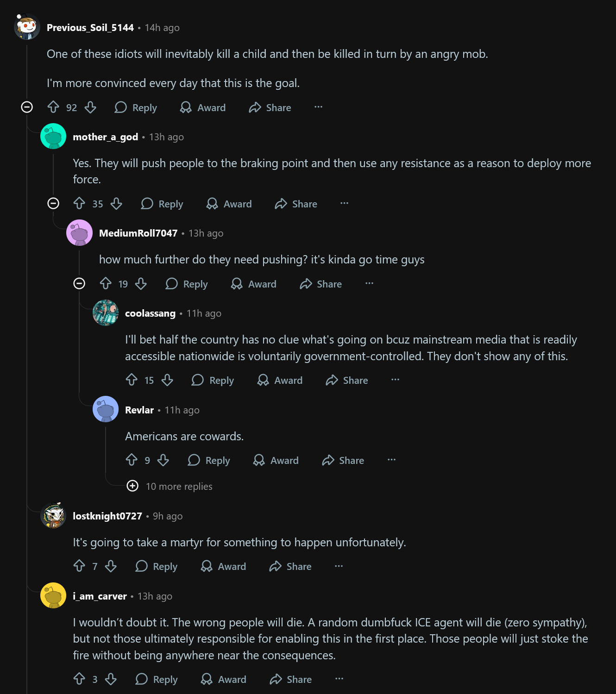Image resolution: width=616 pixels, height=694 pixels.
Task: Click lostknight0727's avatar image
Action: point(53,516)
